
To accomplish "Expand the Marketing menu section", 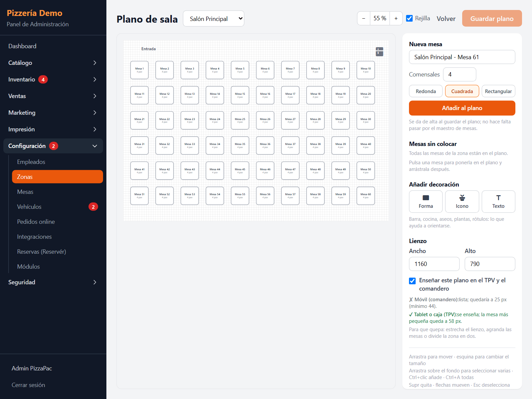I will (x=53, y=113).
